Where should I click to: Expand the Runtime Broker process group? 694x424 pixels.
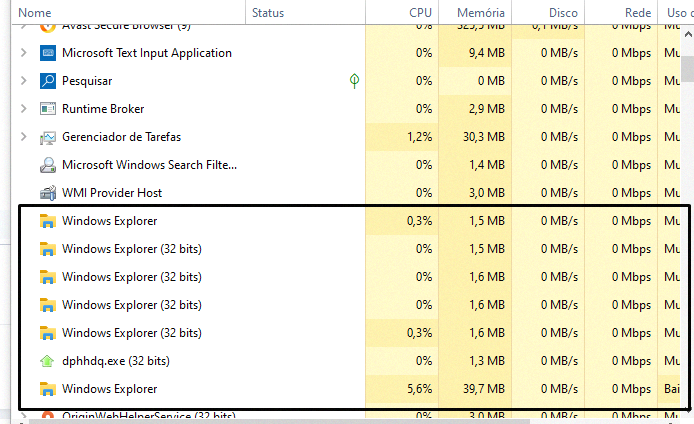point(23,108)
